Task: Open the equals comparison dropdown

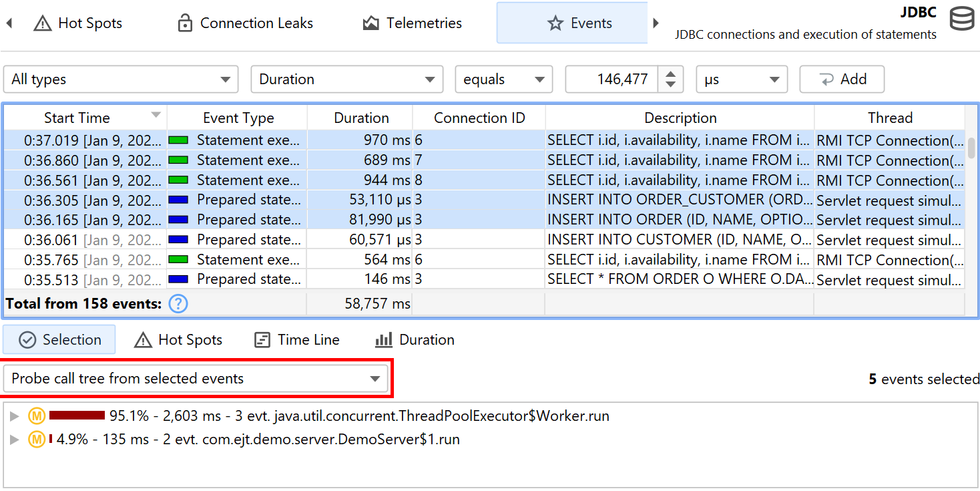Action: coord(503,79)
